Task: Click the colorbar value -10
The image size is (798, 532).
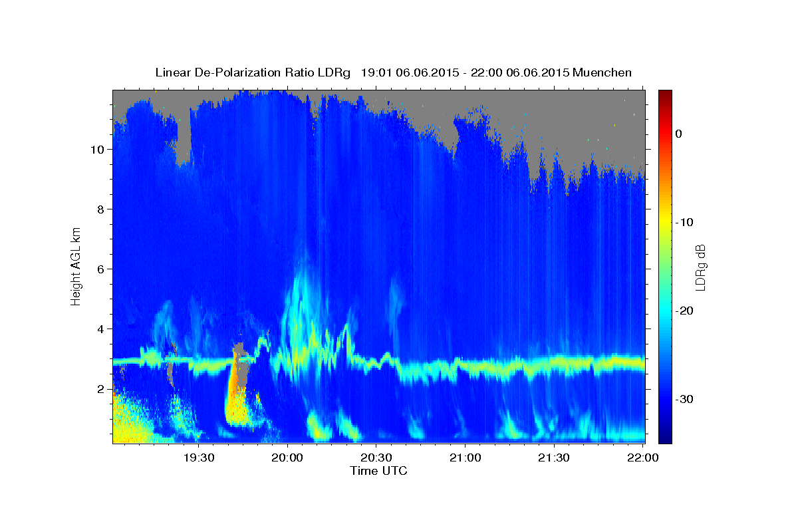Action: point(685,222)
